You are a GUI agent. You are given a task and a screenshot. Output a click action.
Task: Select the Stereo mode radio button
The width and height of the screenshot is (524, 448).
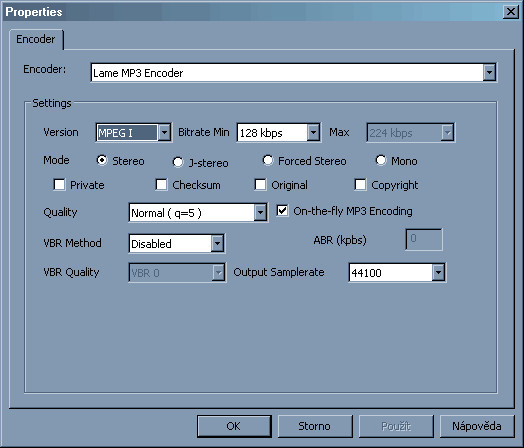102,161
